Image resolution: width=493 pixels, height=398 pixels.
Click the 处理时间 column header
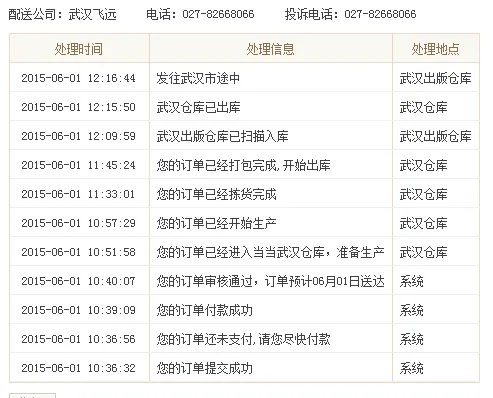(79, 49)
